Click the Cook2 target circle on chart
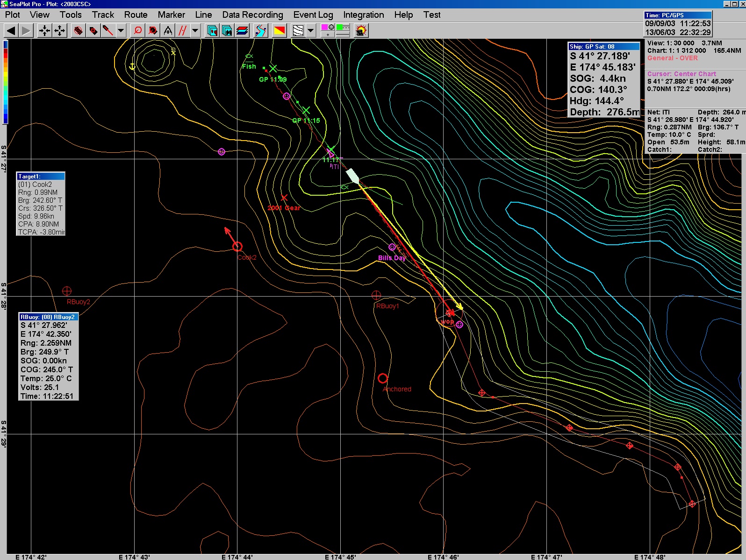 pos(237,247)
